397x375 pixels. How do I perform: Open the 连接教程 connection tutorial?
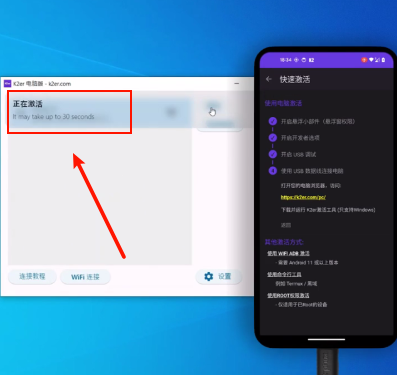[32, 277]
